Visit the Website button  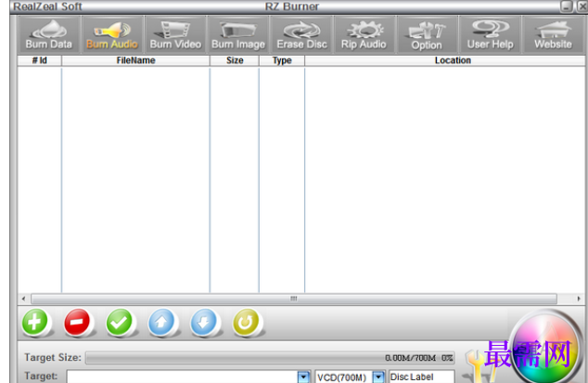pyautogui.click(x=553, y=35)
